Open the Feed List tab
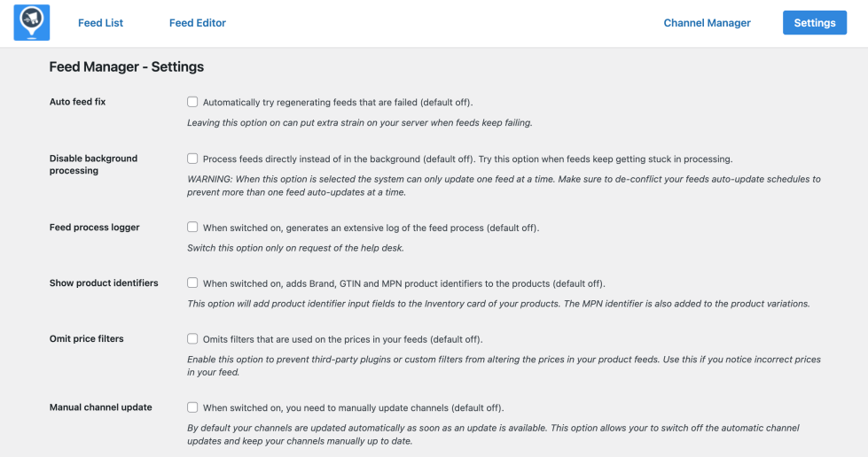This screenshot has height=457, width=868. (100, 23)
